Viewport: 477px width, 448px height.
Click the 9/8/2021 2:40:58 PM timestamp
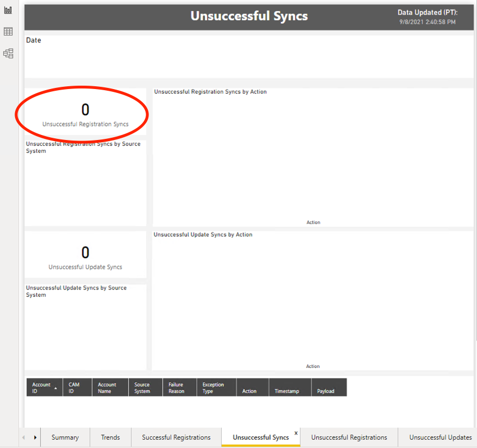[x=427, y=22]
